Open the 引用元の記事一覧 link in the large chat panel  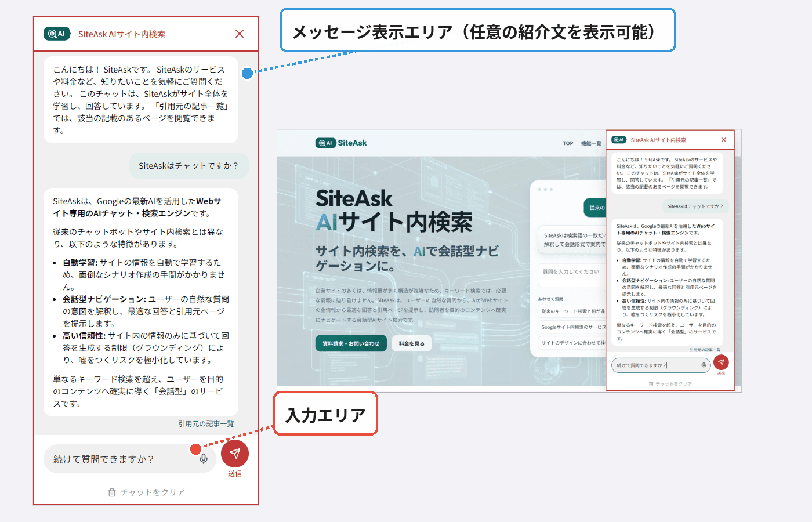click(x=206, y=424)
